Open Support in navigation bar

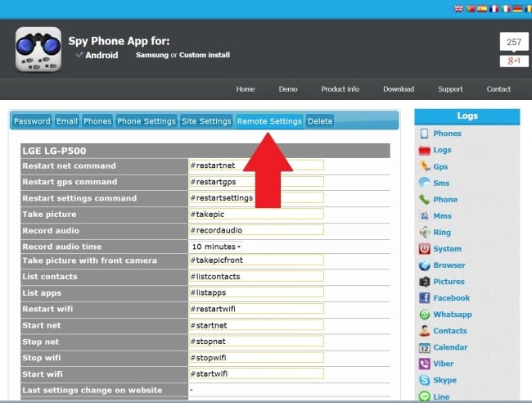[x=450, y=89]
